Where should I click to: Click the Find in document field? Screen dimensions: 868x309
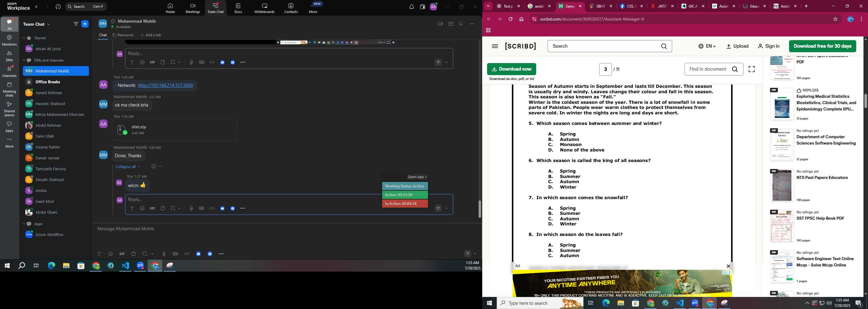click(x=714, y=69)
